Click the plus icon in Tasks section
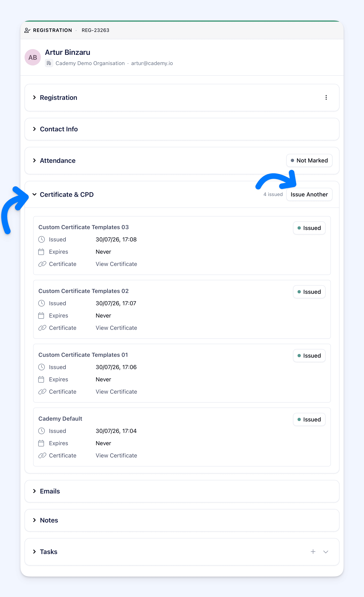 (313, 552)
